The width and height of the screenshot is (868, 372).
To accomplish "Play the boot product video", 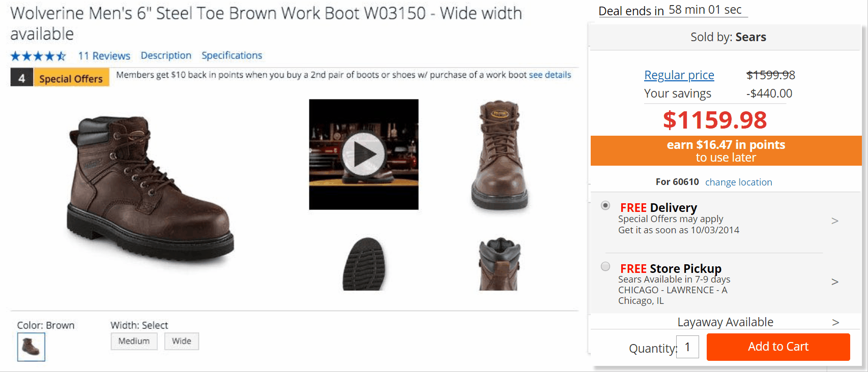I will click(363, 154).
